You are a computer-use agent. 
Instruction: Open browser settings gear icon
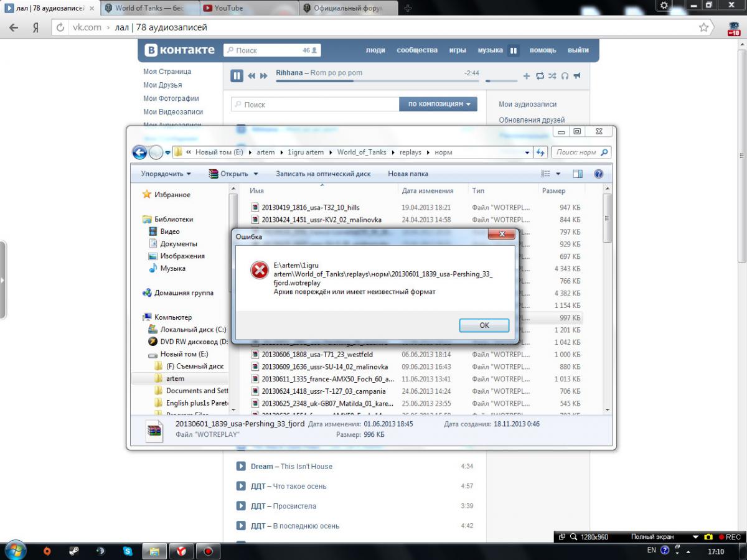pyautogui.click(x=665, y=5)
